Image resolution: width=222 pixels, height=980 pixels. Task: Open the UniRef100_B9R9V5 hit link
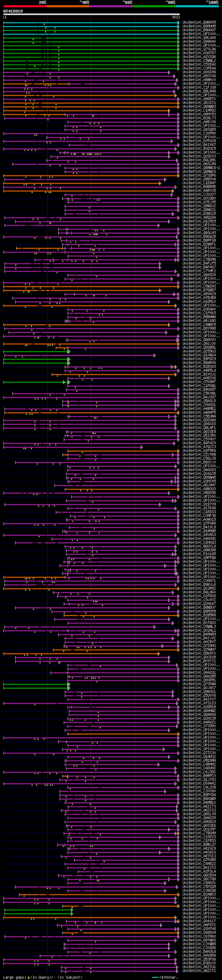coord(199,23)
